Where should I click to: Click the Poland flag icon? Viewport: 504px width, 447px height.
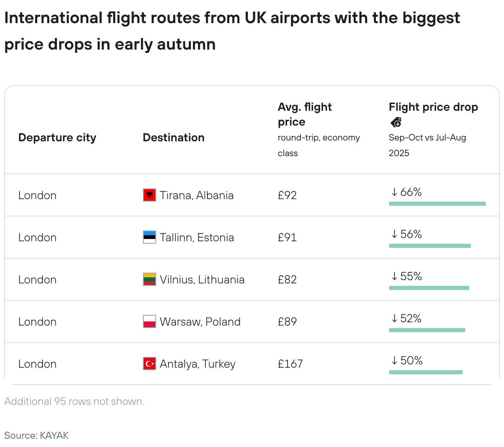pyautogui.click(x=149, y=321)
